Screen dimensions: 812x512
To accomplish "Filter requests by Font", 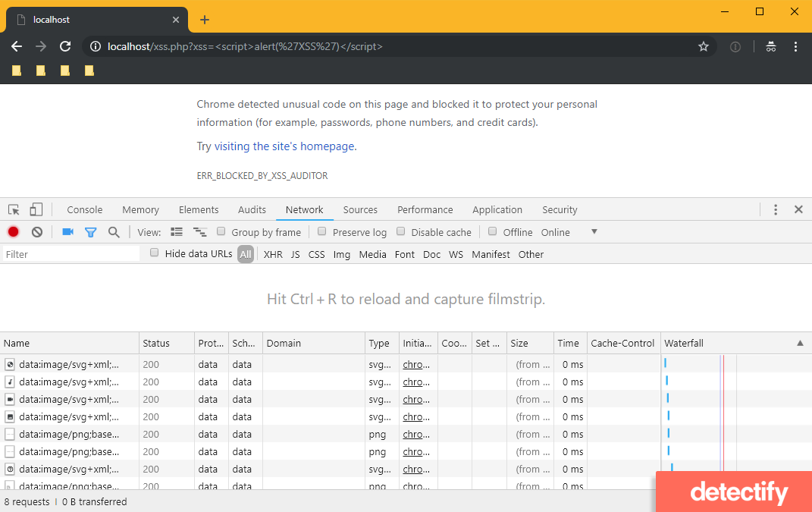I will (x=404, y=254).
